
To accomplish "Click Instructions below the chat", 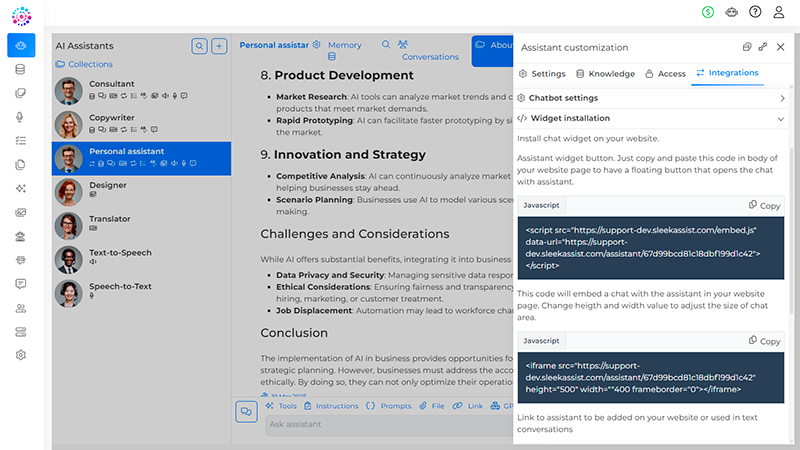I will (x=331, y=406).
